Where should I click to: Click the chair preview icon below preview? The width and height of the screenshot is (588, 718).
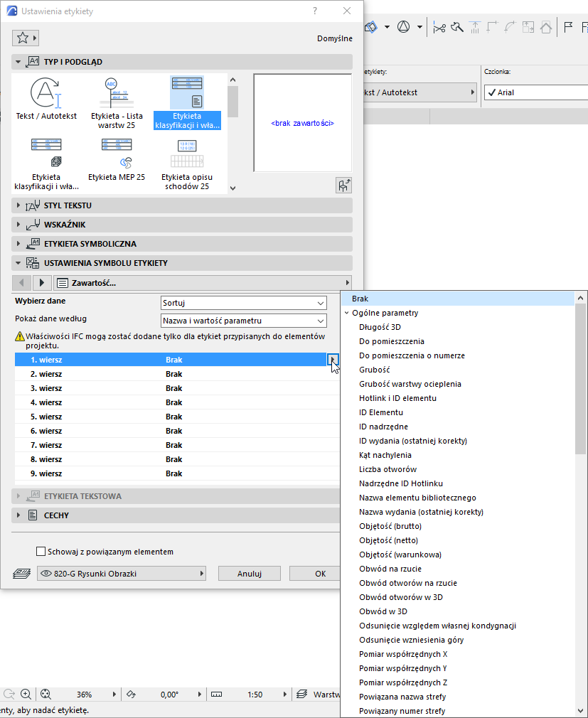coord(343,185)
